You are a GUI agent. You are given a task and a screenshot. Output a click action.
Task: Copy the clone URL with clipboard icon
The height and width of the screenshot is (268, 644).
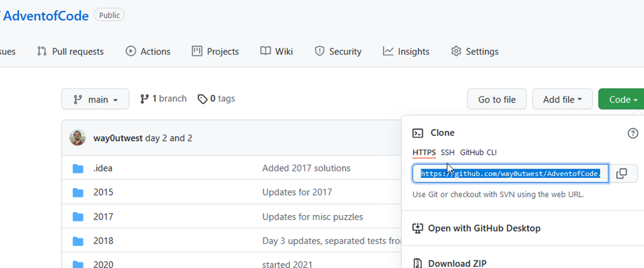point(621,174)
